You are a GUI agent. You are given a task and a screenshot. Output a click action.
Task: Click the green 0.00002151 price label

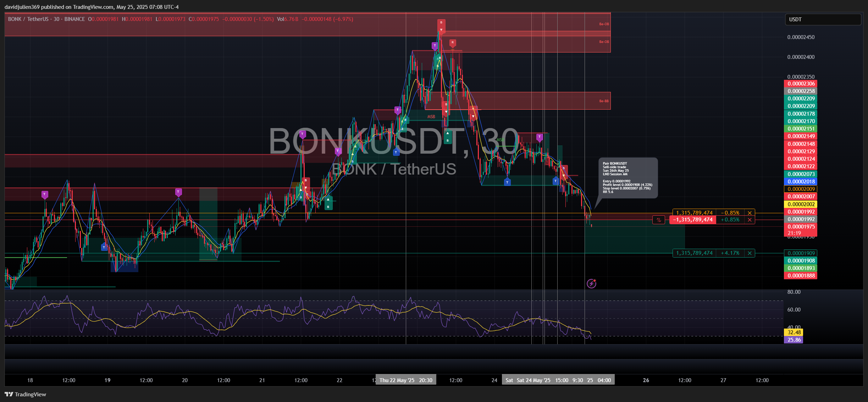tap(800, 129)
